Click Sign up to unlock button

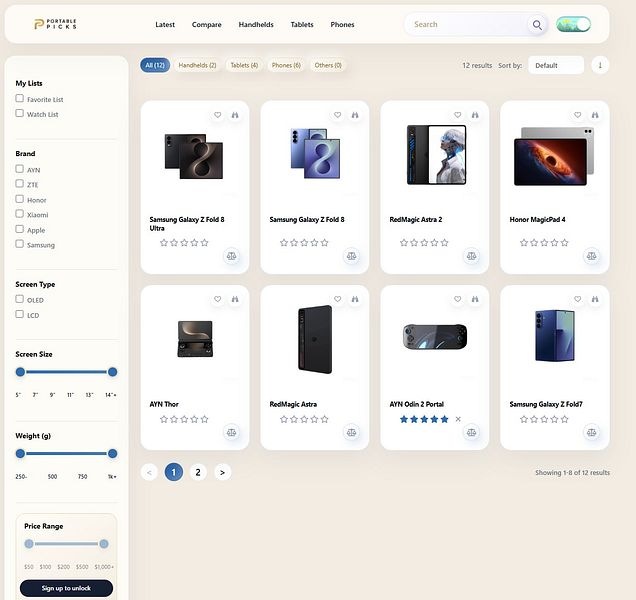tap(66, 588)
